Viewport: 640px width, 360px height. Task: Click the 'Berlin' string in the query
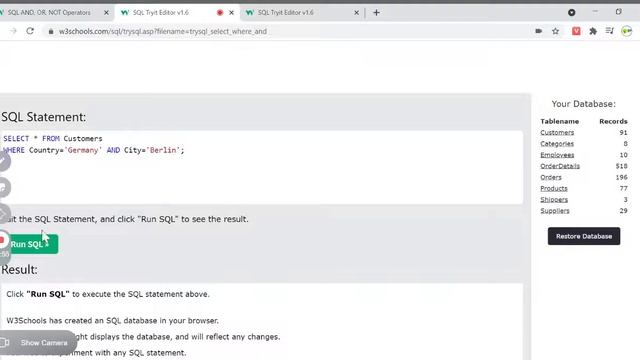(x=163, y=150)
